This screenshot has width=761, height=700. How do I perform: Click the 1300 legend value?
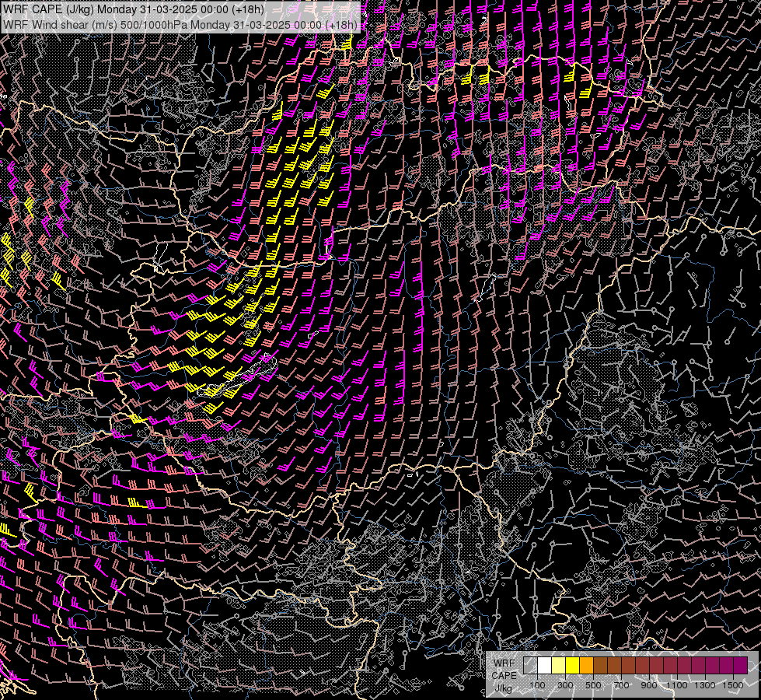705,685
